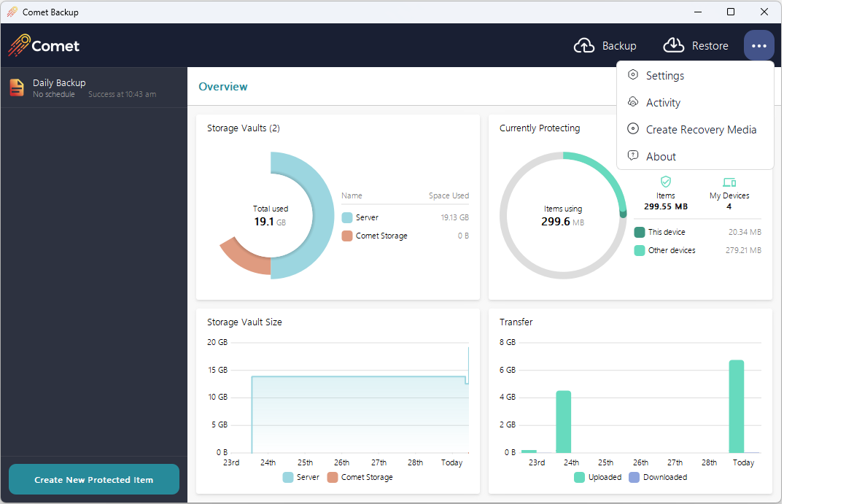Click the Comet logo in header
Viewport: 846px width, 504px height.
coord(44,46)
